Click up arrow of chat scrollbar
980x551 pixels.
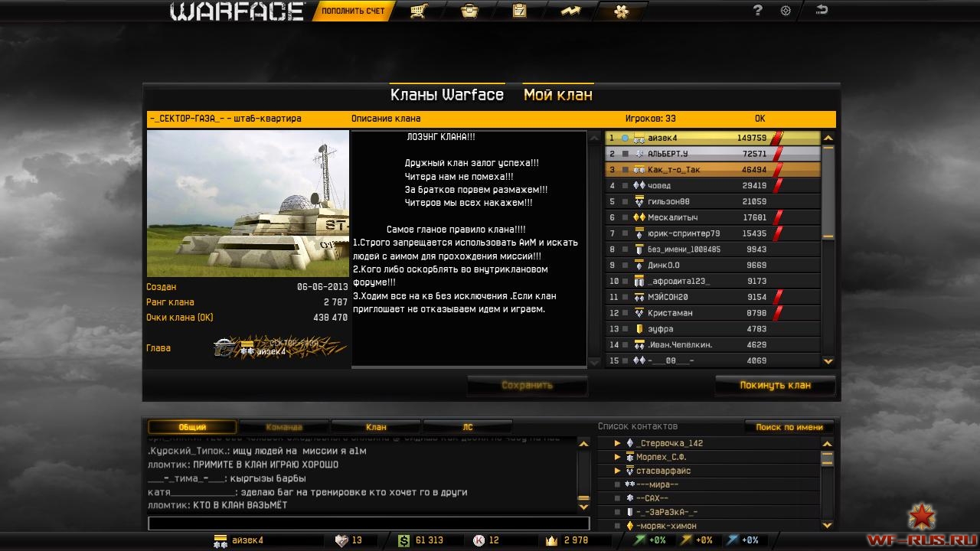584,443
